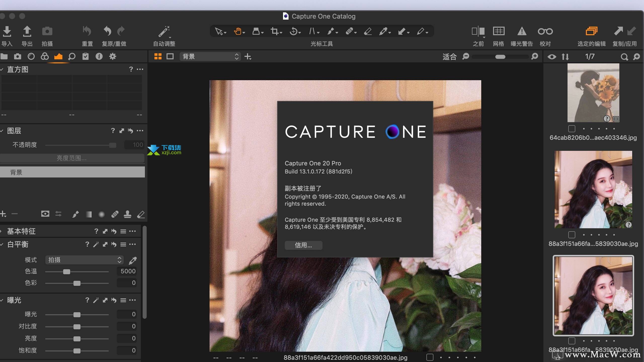This screenshot has width=644, height=362.
Task: Click the Import (导入) icon
Action: tap(7, 31)
